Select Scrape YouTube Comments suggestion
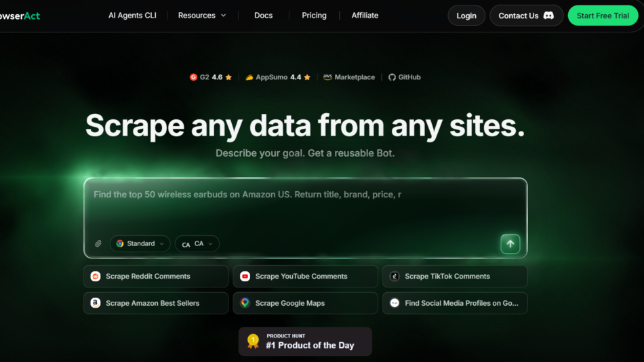 point(305,276)
